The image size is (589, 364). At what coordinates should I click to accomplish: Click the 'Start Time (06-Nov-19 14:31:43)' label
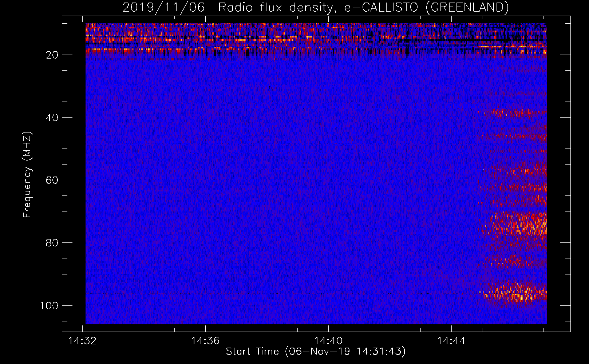pos(316,352)
